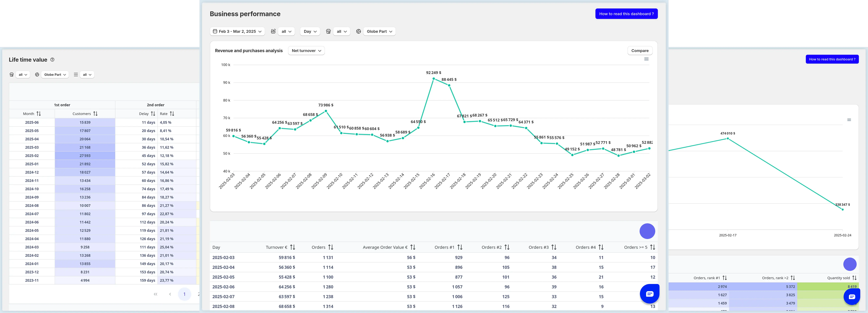
Task: Open the Feb 3 - Mar 2, 2025 date range picker
Action: coord(237,31)
